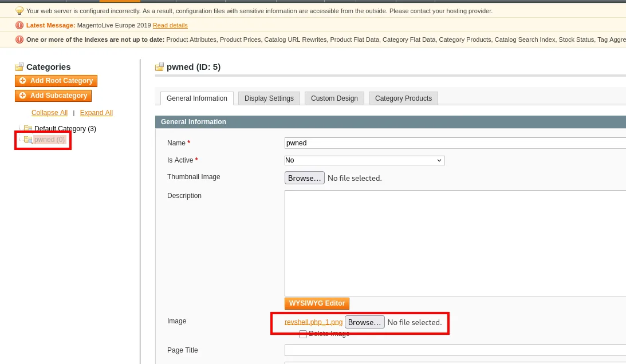Open the Is Active dropdown
Image resolution: width=626 pixels, height=364 pixels.
tap(364, 160)
